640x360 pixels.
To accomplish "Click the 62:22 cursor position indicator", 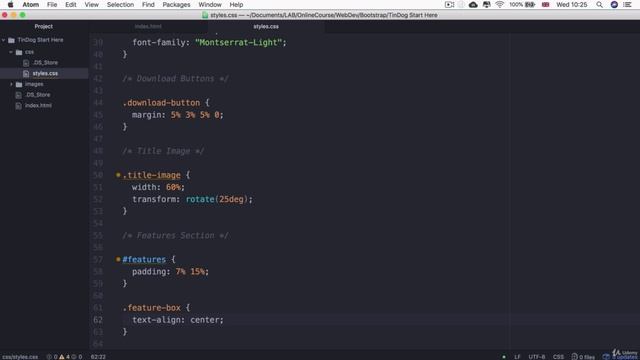I will coord(98,357).
